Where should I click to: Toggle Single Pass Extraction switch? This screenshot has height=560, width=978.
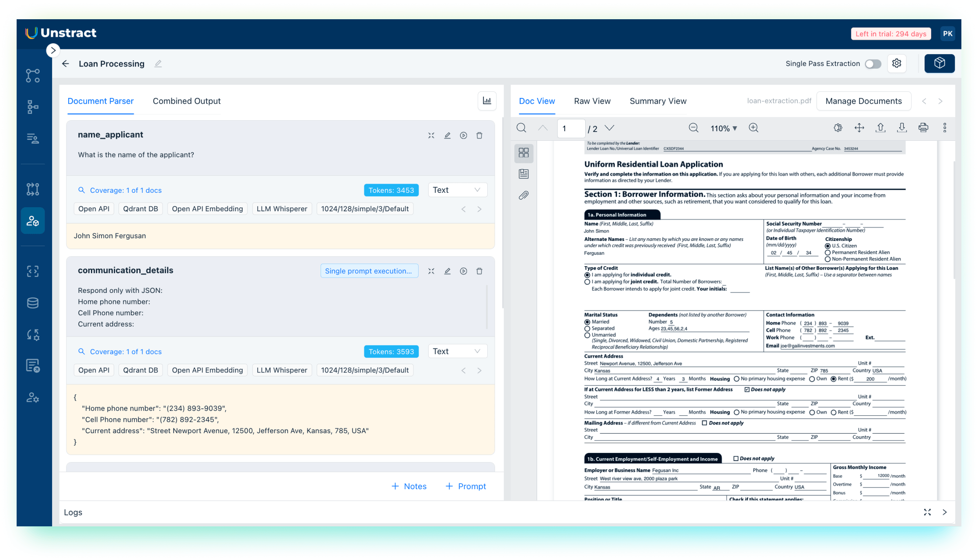(x=873, y=64)
